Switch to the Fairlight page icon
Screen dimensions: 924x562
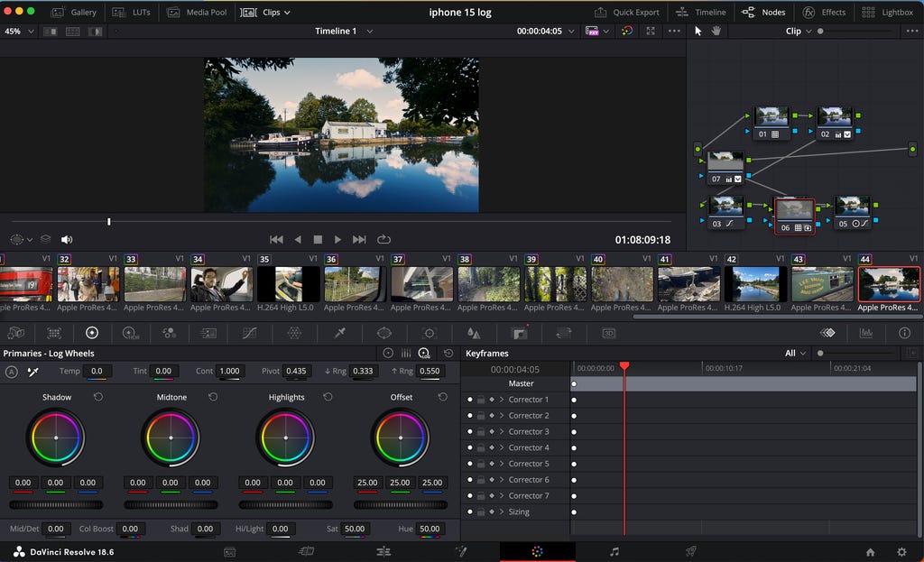pos(614,551)
